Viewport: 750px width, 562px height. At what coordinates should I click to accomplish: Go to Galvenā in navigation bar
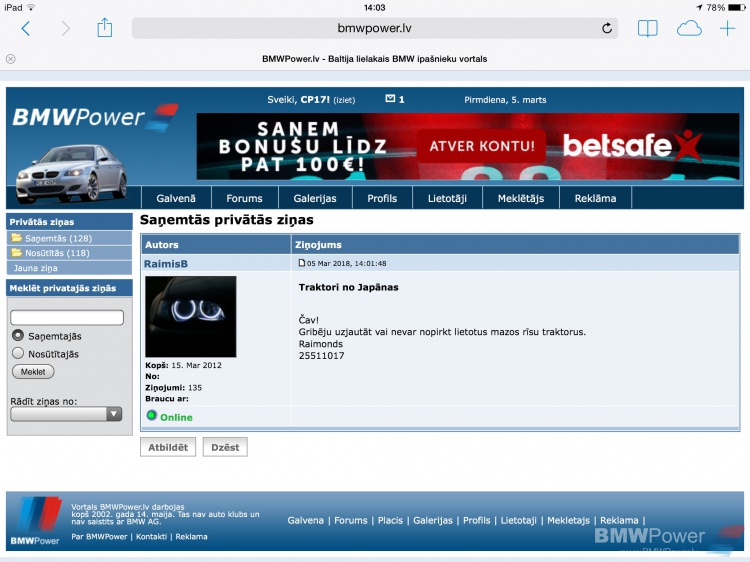[176, 198]
